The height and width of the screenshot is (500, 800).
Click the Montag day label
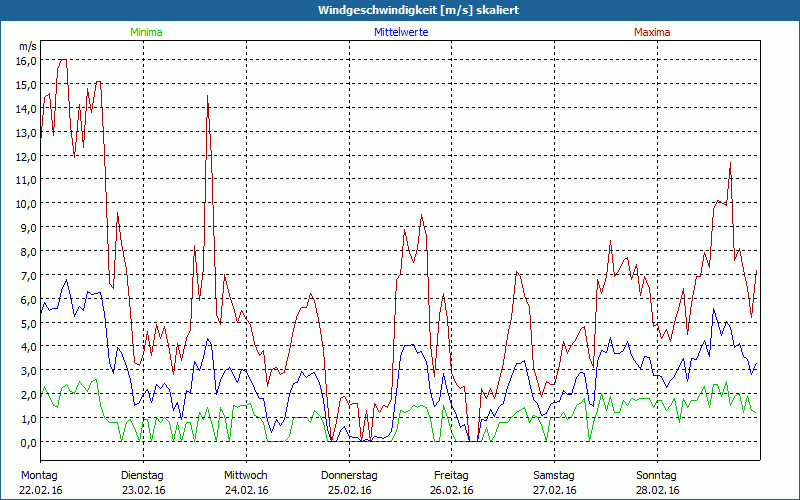point(39,475)
